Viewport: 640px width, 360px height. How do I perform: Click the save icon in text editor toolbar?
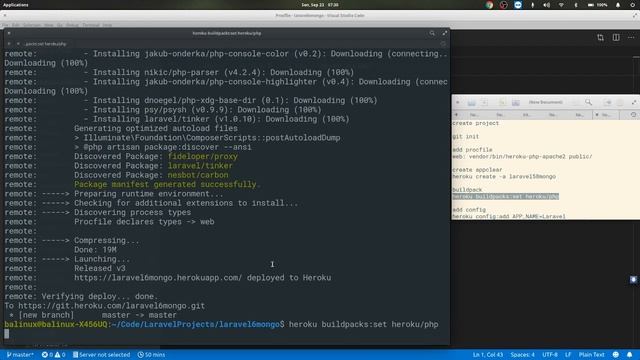(502, 102)
